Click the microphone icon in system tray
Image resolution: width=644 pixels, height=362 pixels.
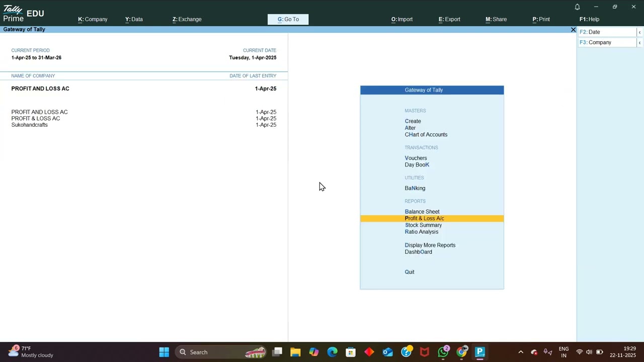click(548, 352)
